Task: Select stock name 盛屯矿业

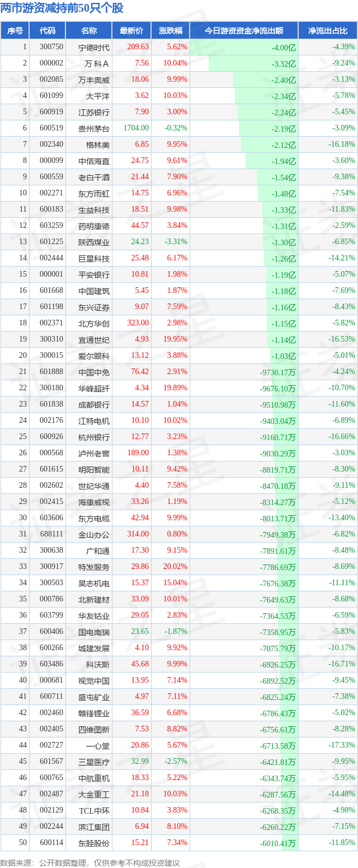Action: coord(95,697)
